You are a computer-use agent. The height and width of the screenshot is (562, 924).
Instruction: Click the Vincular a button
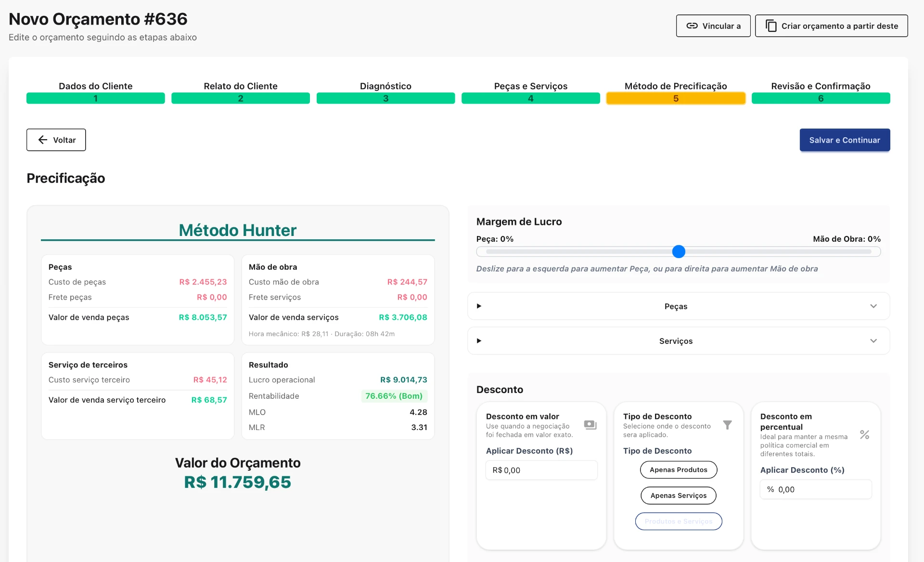(x=713, y=26)
